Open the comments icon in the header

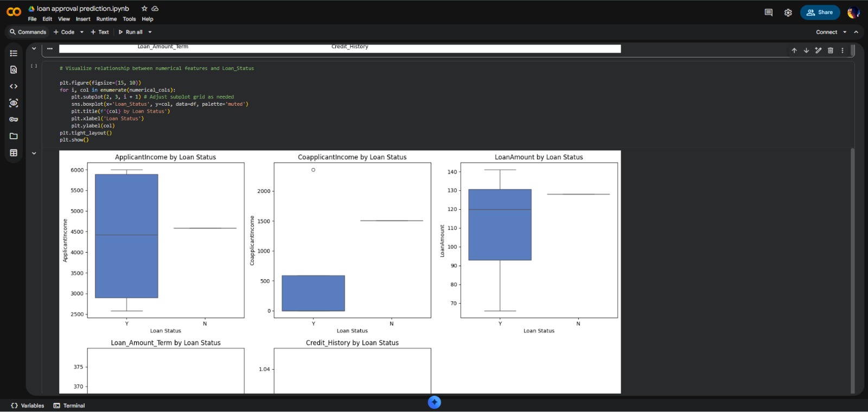point(768,12)
